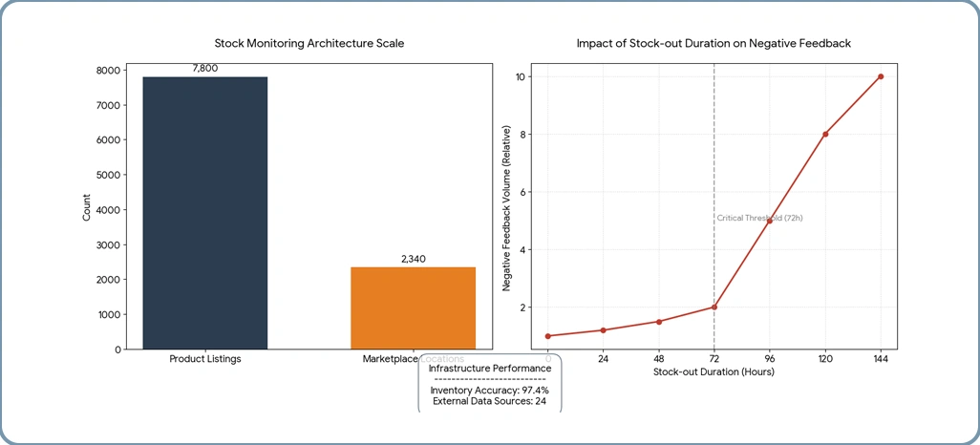The height and width of the screenshot is (445, 980).
Task: Select the Critical Threshold (72h) annotation
Action: click(759, 219)
